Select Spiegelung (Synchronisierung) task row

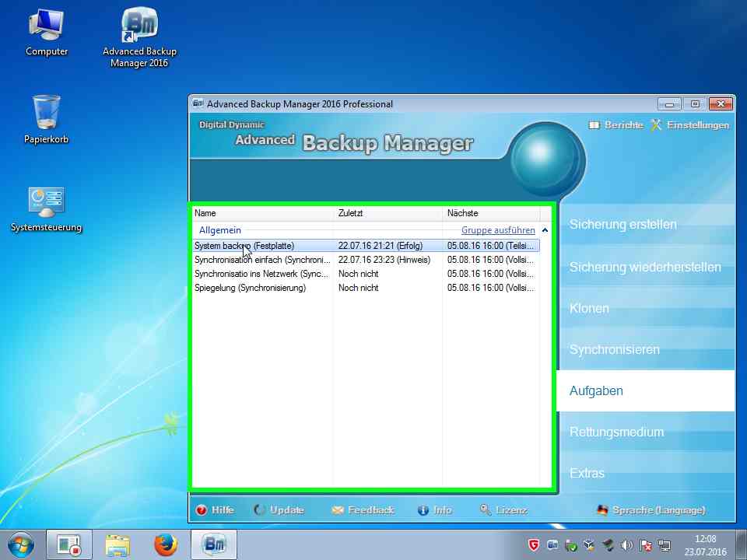pos(366,288)
